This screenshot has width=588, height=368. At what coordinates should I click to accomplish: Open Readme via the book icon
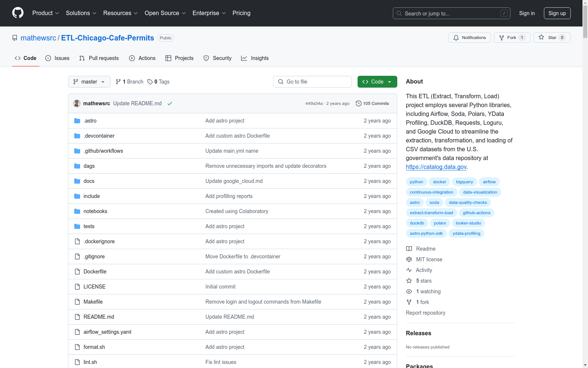click(x=409, y=249)
